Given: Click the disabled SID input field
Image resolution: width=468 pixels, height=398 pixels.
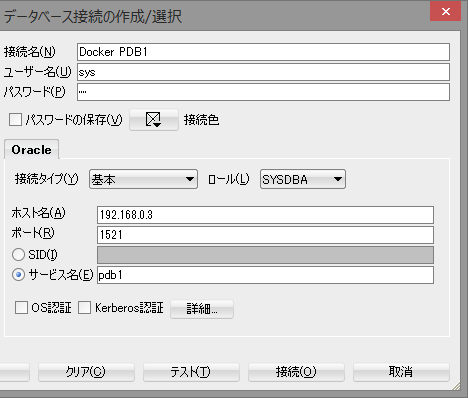Looking at the screenshot, I should pos(265,255).
